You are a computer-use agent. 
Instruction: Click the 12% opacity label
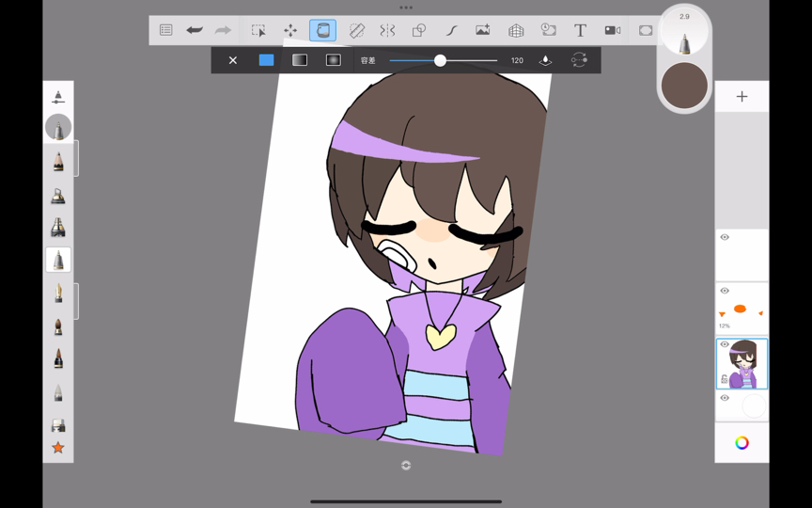(724, 326)
